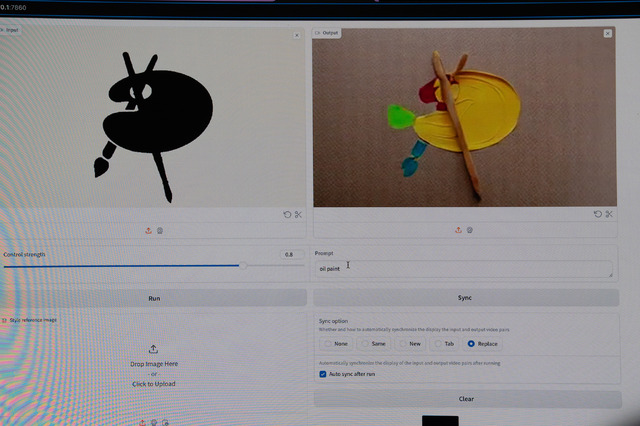This screenshot has width=640, height=426.
Task: Click the undo icon under the Output video
Action: 598,214
